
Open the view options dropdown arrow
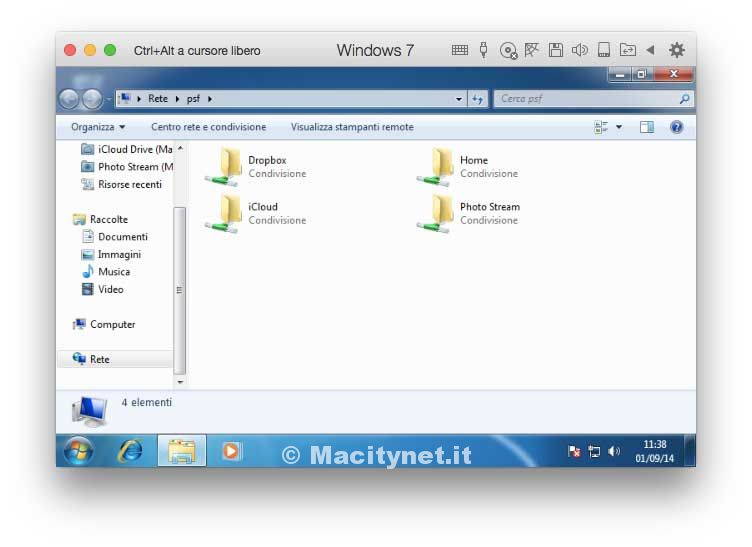pos(619,127)
